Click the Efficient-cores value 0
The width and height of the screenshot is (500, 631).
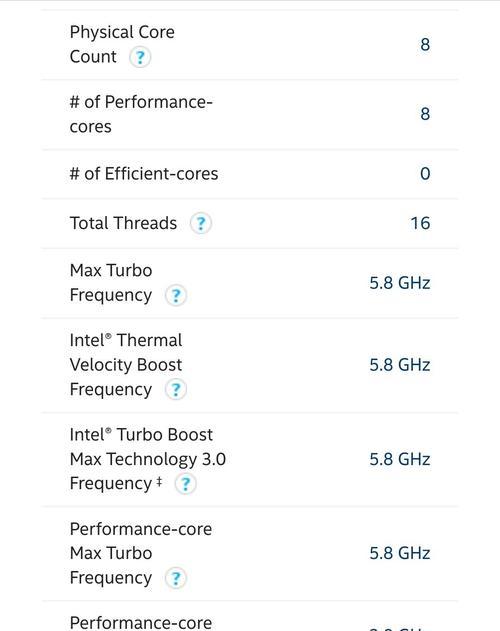click(x=425, y=174)
